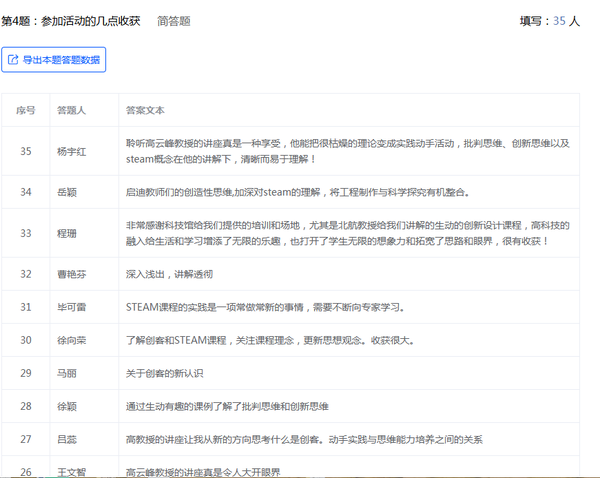
Task: Click answer text 深入浅出，讲解透彻
Action: click(170, 274)
